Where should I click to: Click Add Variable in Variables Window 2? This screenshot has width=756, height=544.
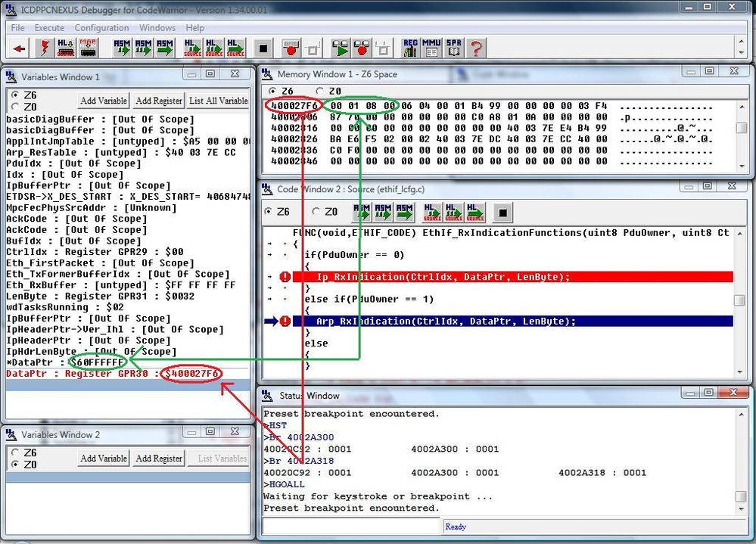[104, 459]
